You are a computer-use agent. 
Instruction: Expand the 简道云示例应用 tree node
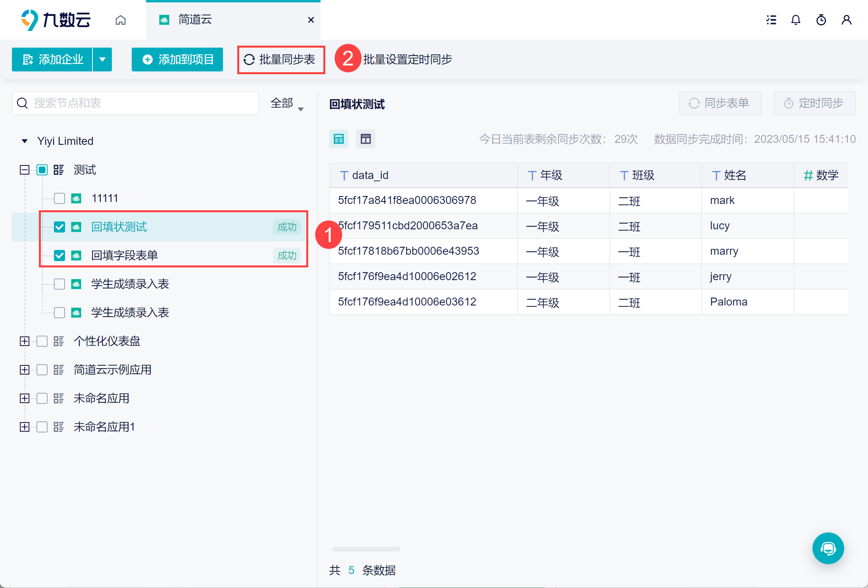click(x=25, y=370)
